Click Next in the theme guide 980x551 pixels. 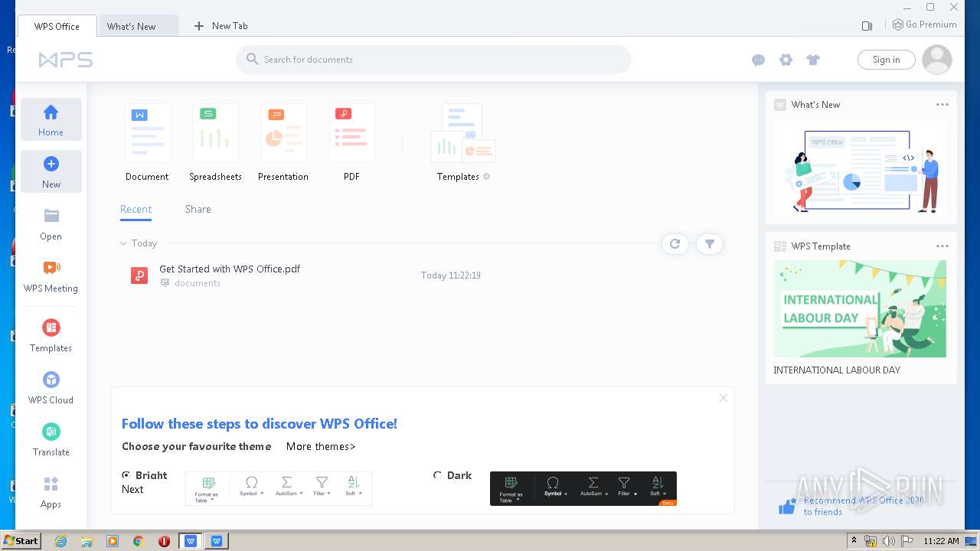click(132, 489)
